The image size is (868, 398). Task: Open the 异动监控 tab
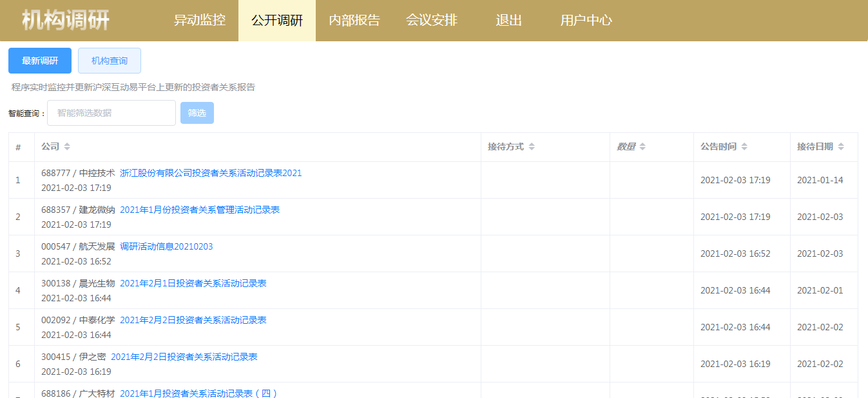[x=200, y=20]
